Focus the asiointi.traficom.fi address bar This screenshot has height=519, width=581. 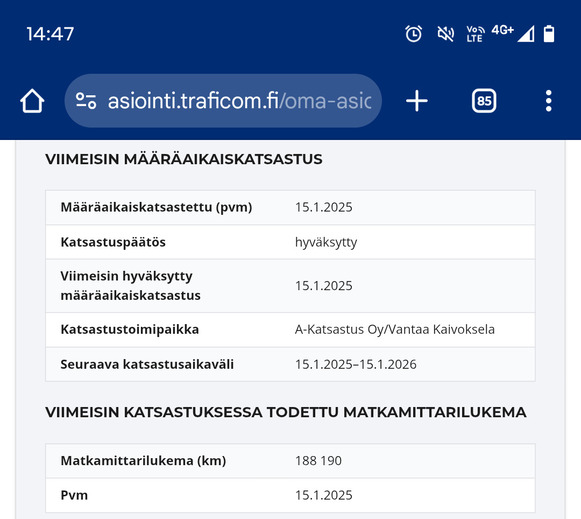coord(223,101)
